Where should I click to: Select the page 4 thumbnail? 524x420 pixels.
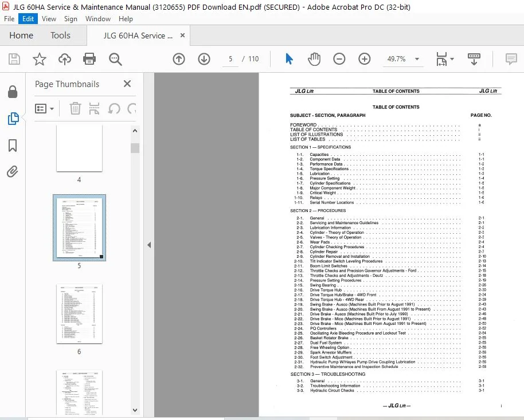coord(79,148)
